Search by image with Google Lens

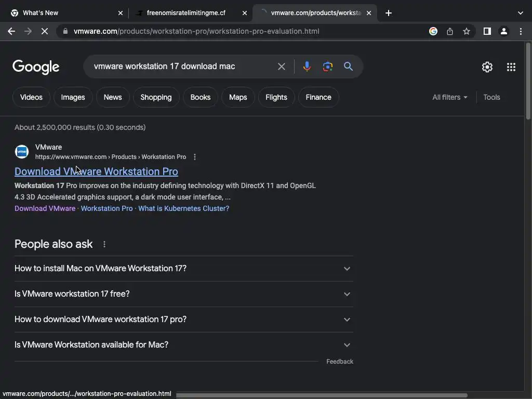tap(327, 66)
